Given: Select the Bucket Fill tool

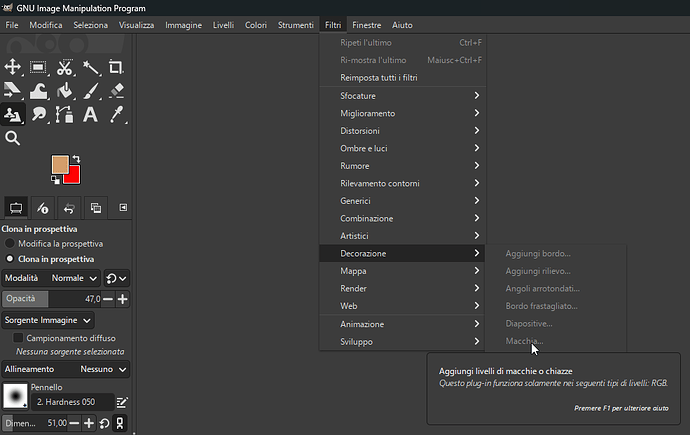Looking at the screenshot, I should 64,91.
